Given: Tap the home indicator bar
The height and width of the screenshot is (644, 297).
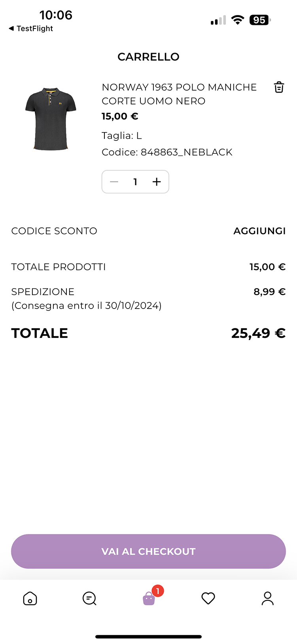Looking at the screenshot, I should 148,637.
